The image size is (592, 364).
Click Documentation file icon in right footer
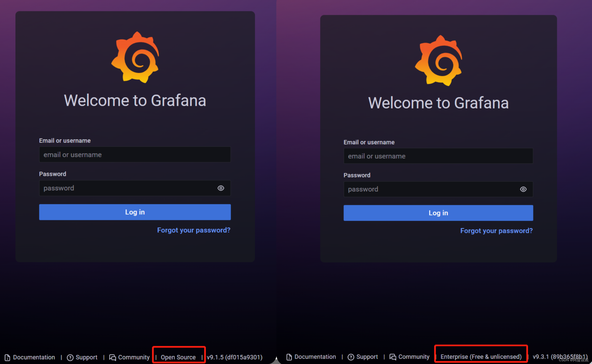pos(289,357)
